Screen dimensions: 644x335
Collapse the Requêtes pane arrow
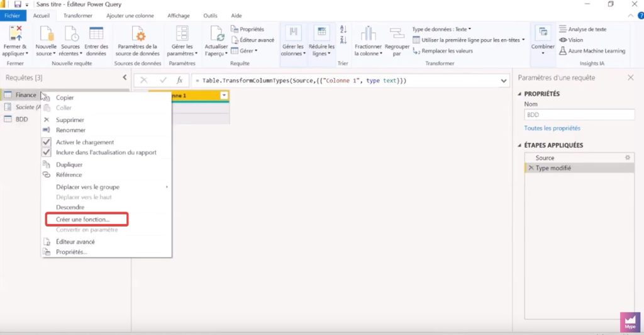[x=125, y=77]
